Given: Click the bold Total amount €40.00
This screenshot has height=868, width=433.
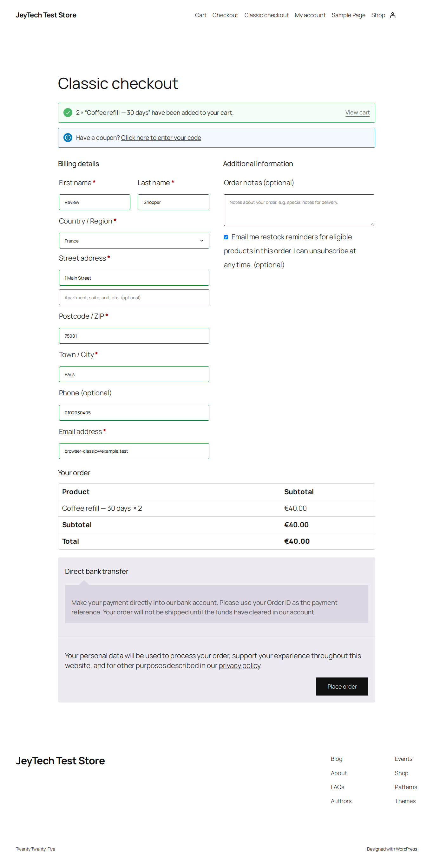Looking at the screenshot, I should pos(297,541).
